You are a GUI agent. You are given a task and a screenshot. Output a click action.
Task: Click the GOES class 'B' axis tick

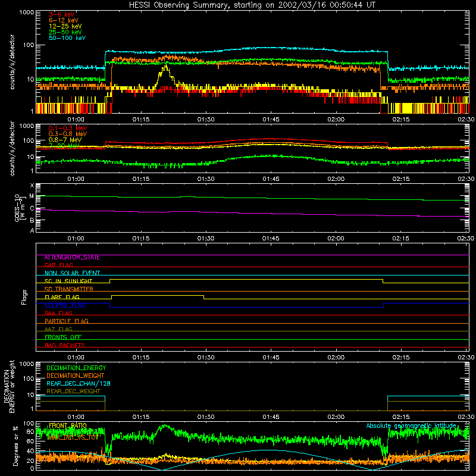32,220
